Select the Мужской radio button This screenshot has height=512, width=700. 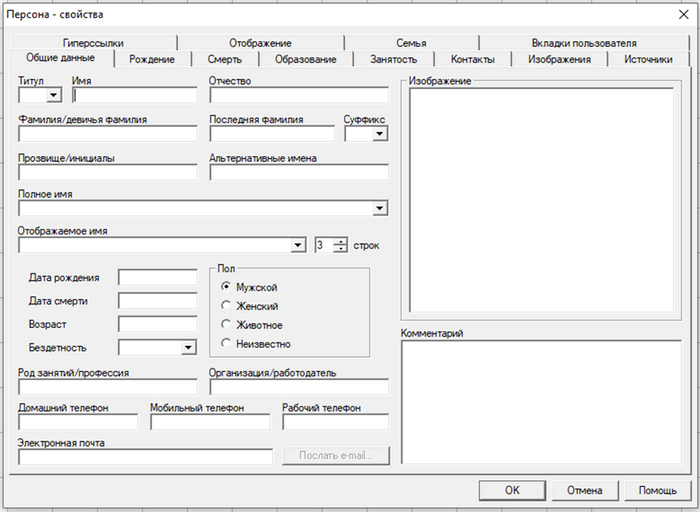point(226,287)
